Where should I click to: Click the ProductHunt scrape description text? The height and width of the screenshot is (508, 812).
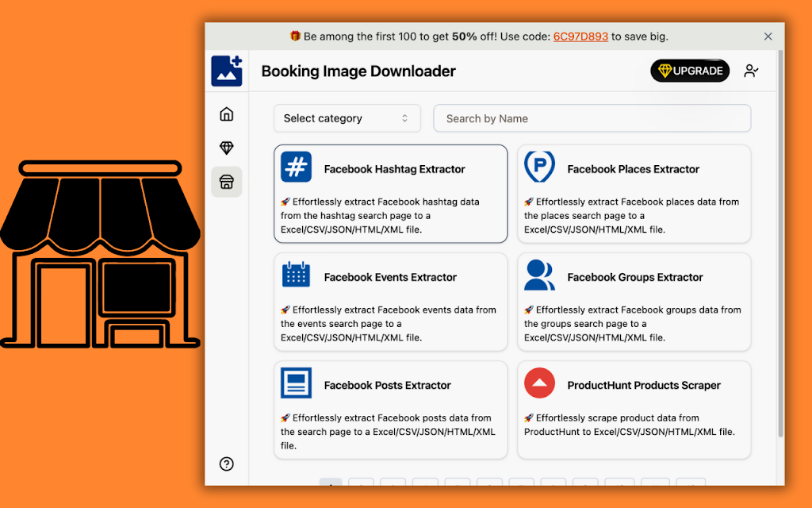[x=629, y=425]
